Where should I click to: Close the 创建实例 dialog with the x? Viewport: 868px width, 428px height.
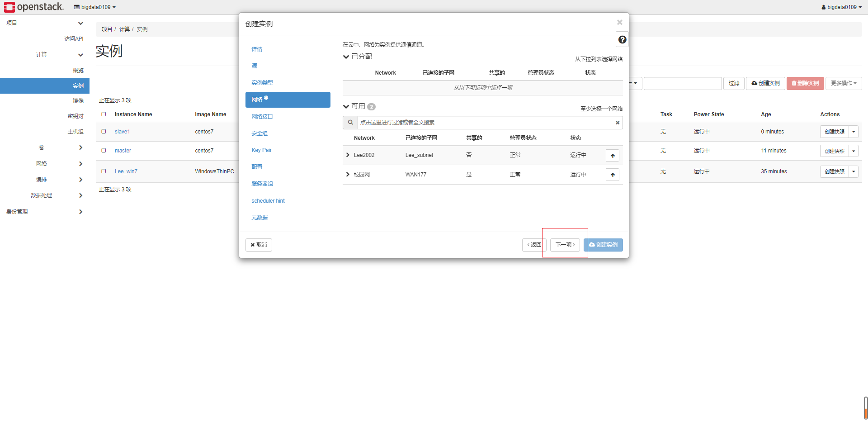pos(620,22)
